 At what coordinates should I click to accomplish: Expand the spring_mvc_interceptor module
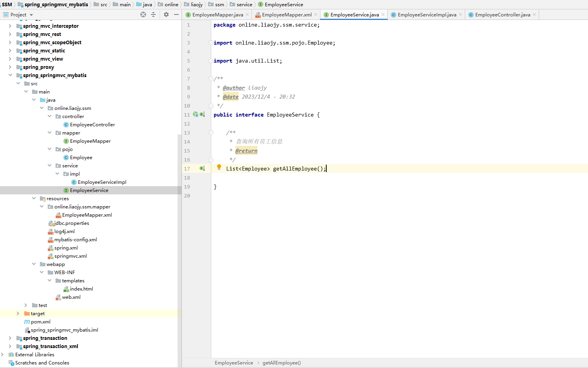pos(10,26)
